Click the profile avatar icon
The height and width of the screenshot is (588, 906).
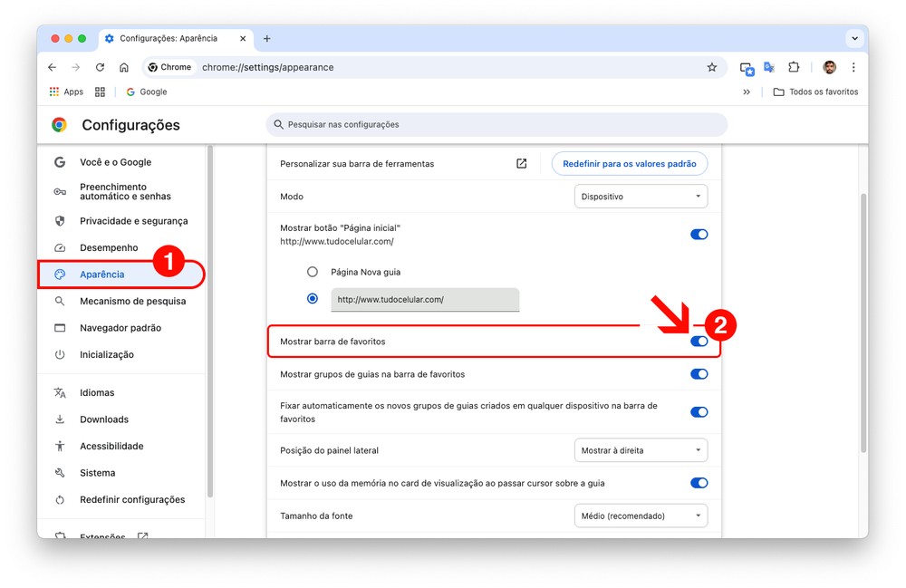point(829,67)
